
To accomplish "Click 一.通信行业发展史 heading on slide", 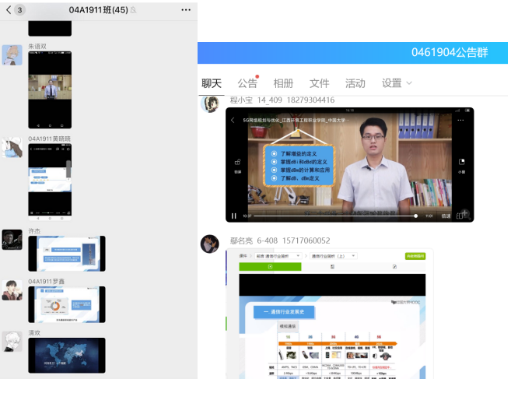I will pyautogui.click(x=284, y=311).
